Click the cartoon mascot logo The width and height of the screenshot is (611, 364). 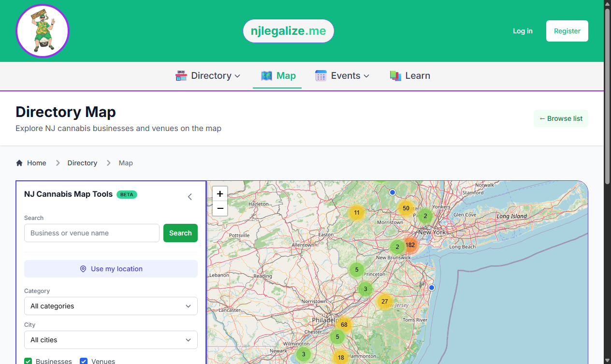(43, 31)
